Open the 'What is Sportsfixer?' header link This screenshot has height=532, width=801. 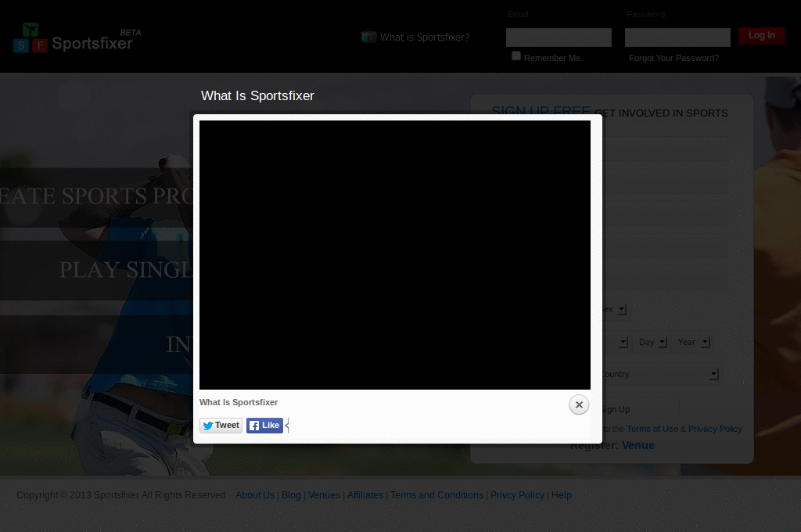(425, 38)
